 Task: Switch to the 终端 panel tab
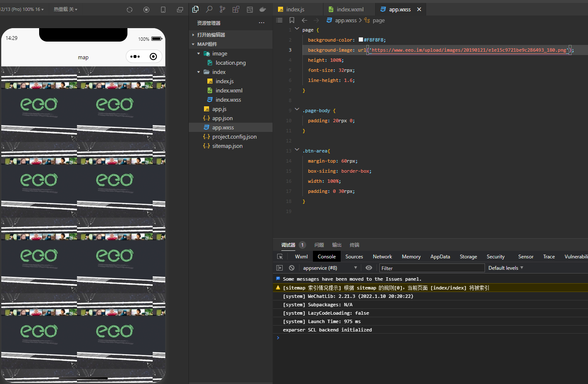[x=355, y=245]
